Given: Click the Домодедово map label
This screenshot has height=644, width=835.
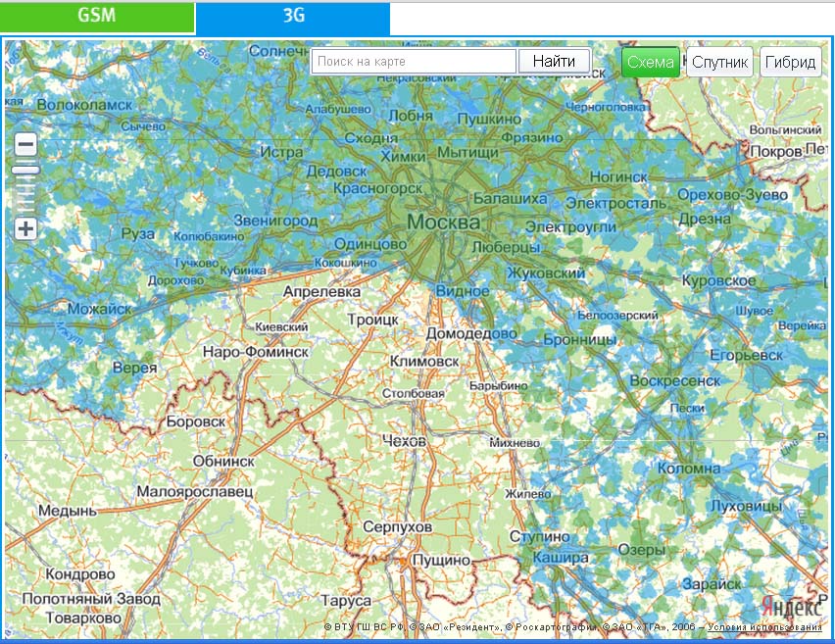Looking at the screenshot, I should coord(470,333).
